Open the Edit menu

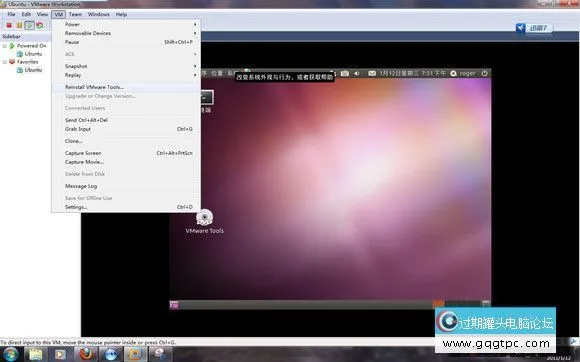(x=26, y=14)
